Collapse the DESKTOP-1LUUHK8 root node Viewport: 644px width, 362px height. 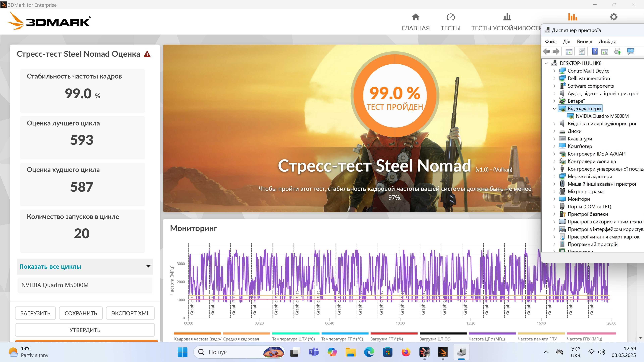pyautogui.click(x=547, y=64)
